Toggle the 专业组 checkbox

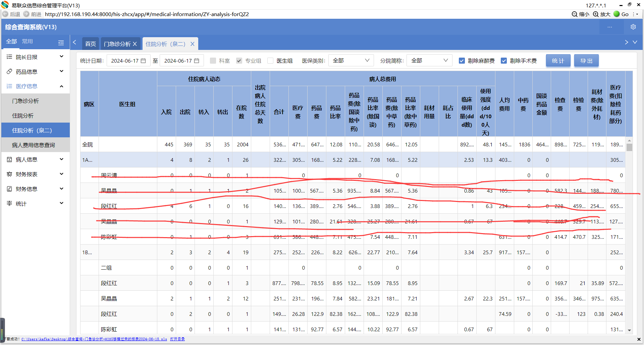click(239, 61)
